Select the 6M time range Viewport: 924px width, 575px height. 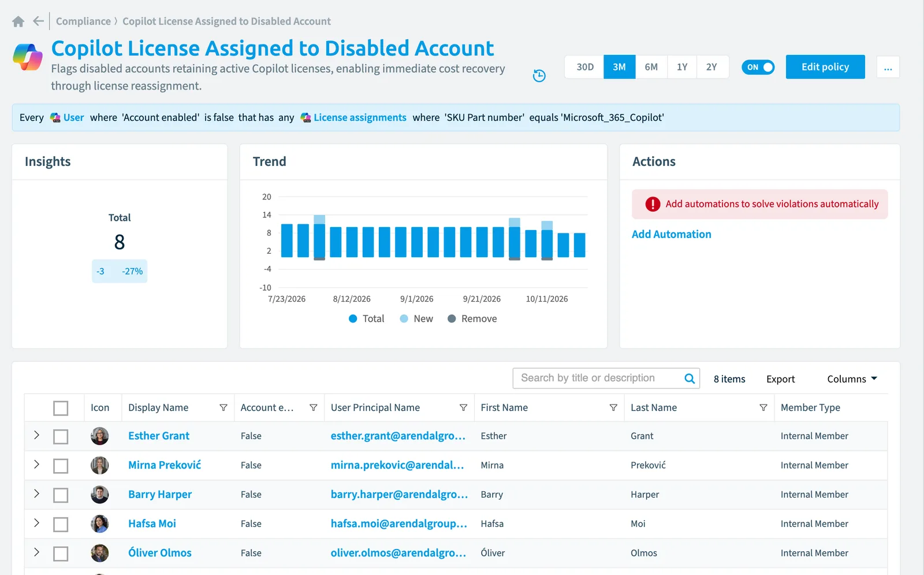651,67
